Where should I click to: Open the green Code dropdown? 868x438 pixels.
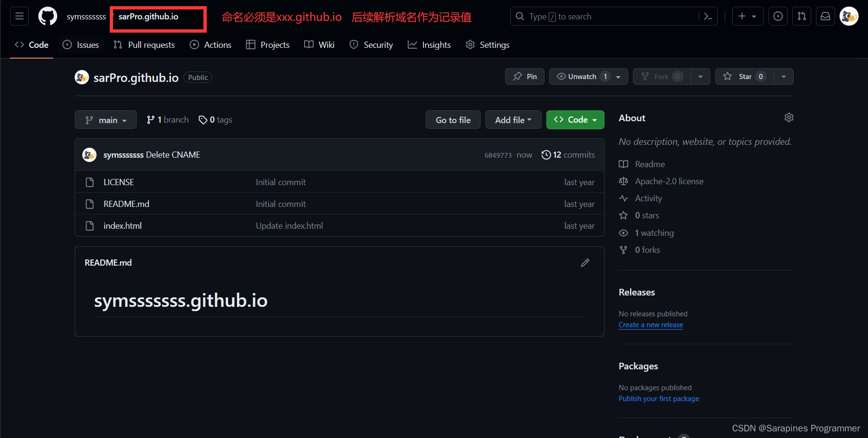(x=575, y=119)
